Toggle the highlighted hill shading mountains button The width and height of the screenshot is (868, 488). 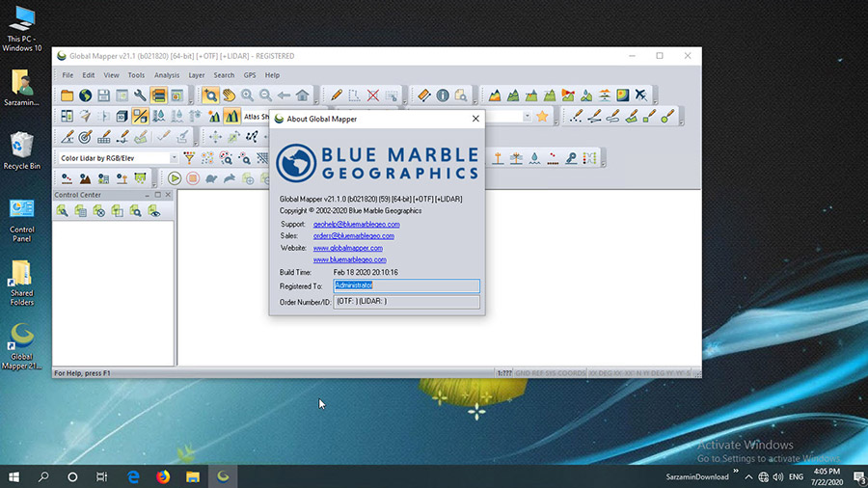coord(231,116)
